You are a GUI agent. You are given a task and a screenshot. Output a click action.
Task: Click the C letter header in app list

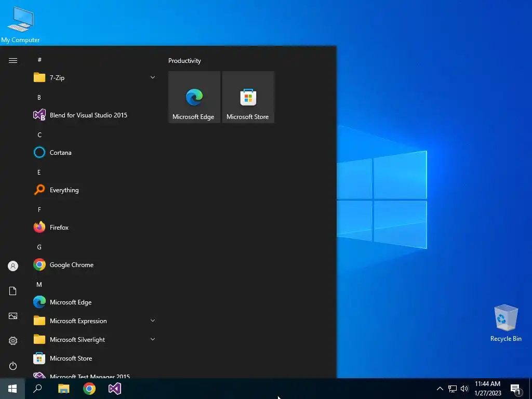39,135
